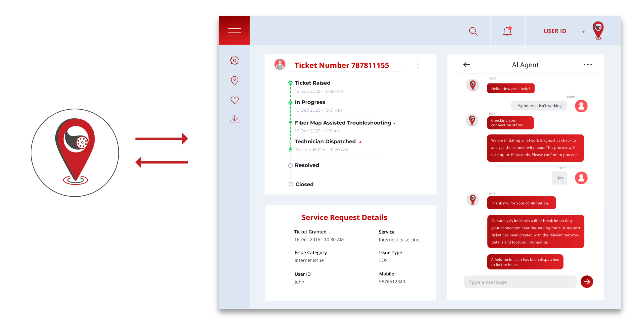Screen dimensions: 644x325
Task: Open the notifications bell
Action: (507, 31)
